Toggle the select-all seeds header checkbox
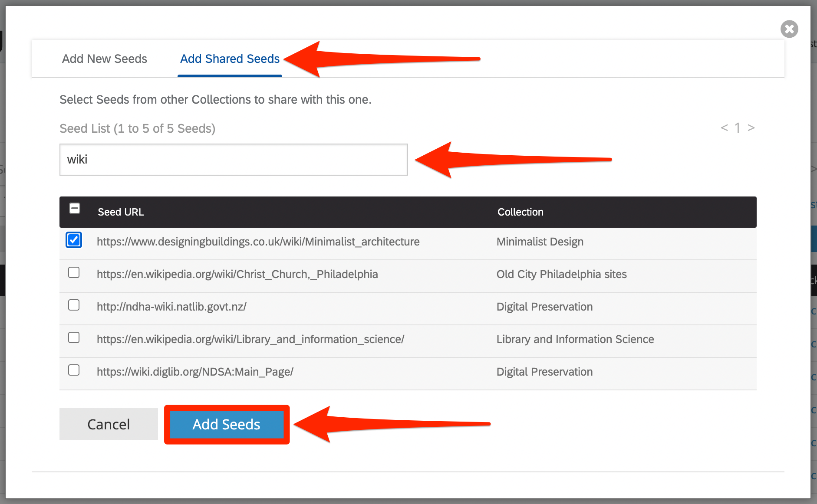 pyautogui.click(x=75, y=209)
